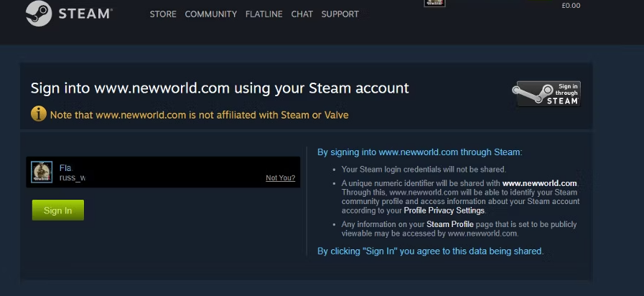Go to the CHAT page
This screenshot has height=296, width=644.
tap(302, 14)
